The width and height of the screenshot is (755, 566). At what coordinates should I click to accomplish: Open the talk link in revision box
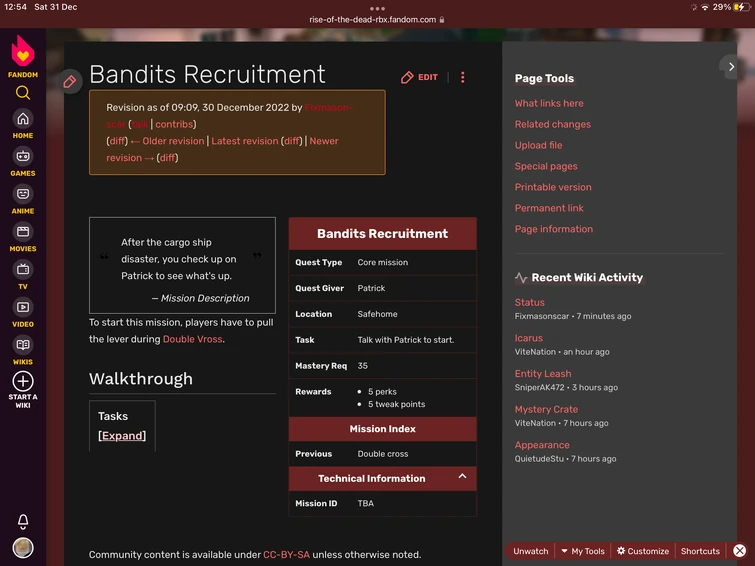pyautogui.click(x=140, y=124)
